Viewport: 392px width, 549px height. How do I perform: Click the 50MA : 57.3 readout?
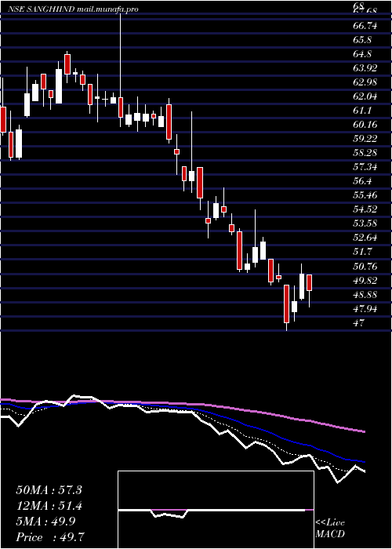(x=49, y=490)
